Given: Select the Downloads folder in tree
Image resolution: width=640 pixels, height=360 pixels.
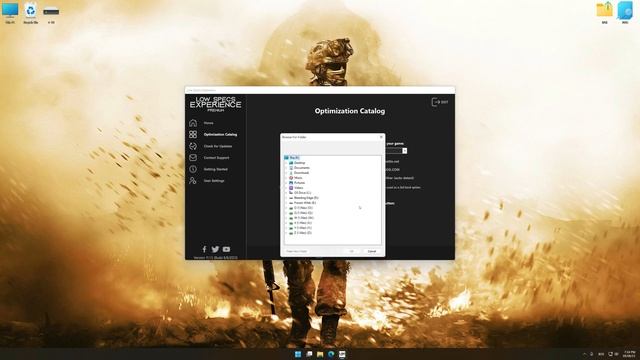Looking at the screenshot, I should point(299,173).
